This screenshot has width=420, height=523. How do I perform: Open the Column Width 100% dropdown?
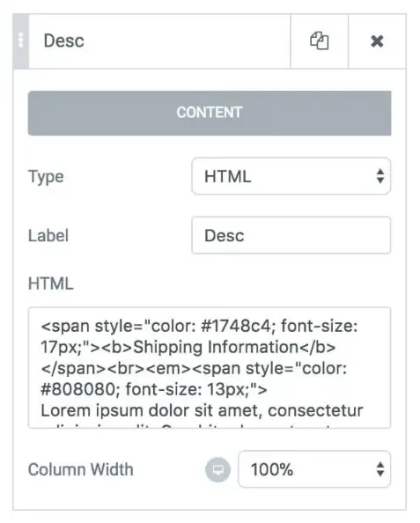[314, 469]
